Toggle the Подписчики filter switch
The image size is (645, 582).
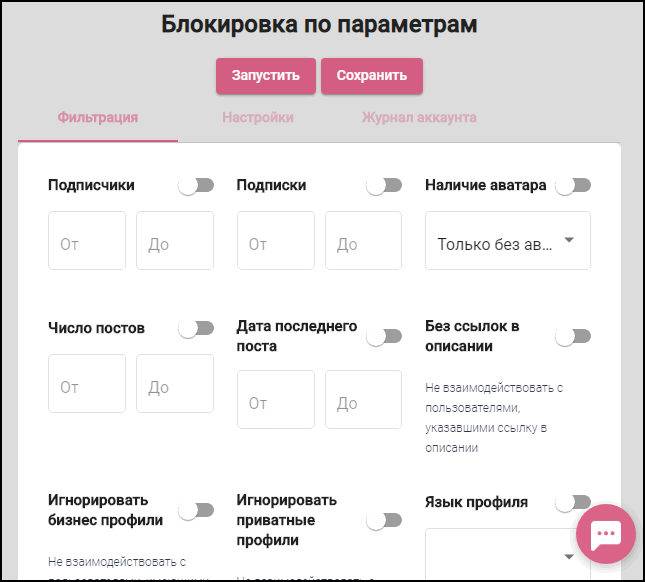point(196,185)
